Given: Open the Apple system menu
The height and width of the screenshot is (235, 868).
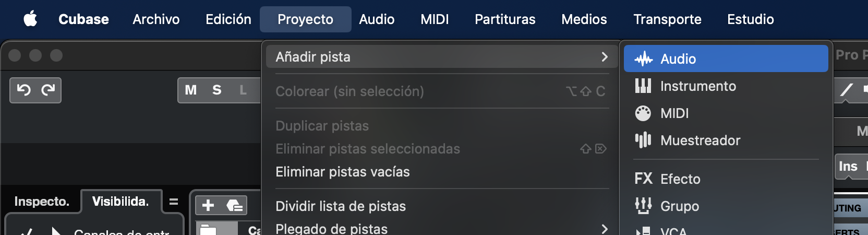Looking at the screenshot, I should (x=31, y=19).
